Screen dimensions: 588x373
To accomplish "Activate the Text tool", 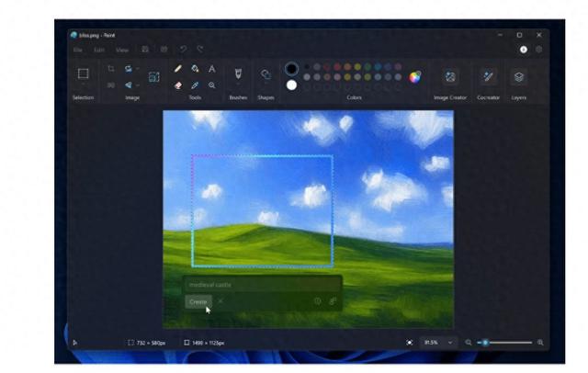I will (x=211, y=69).
